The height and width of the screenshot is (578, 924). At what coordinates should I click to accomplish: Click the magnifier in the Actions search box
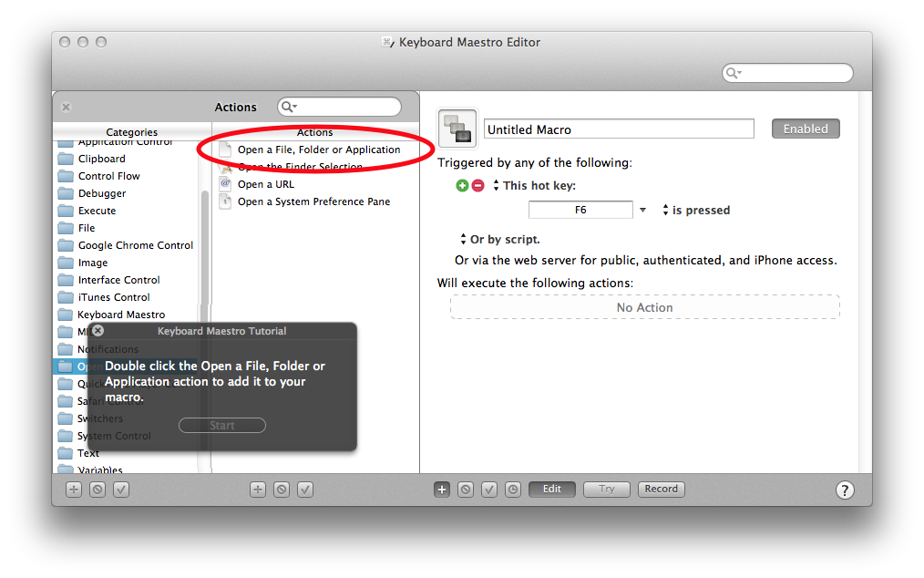click(288, 107)
